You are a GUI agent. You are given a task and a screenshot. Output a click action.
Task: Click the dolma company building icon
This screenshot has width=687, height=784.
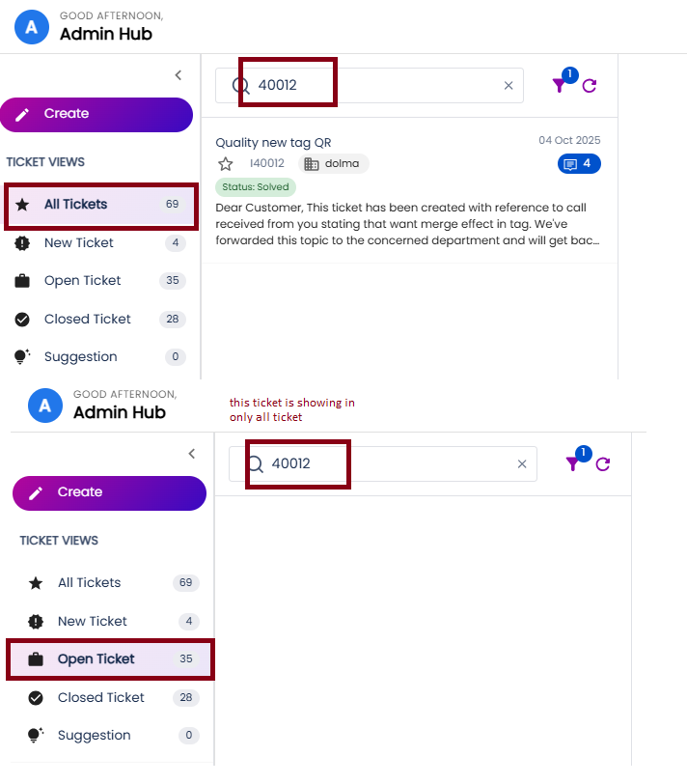pos(312,164)
